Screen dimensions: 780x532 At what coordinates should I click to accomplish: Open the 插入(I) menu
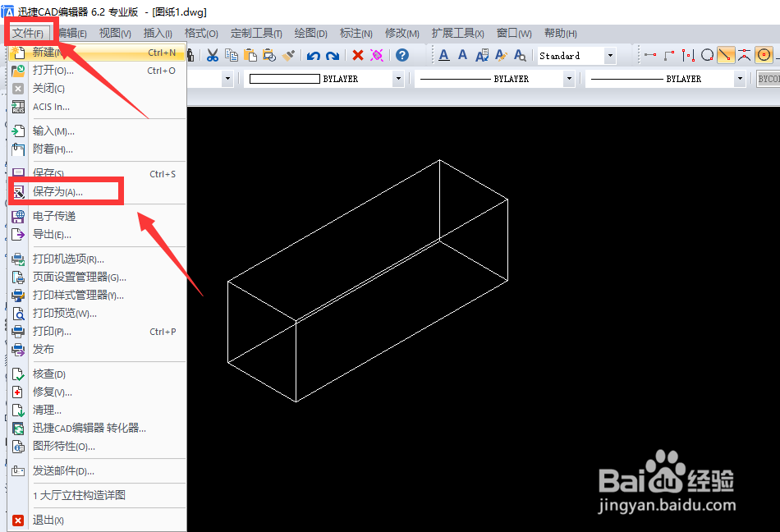[158, 34]
